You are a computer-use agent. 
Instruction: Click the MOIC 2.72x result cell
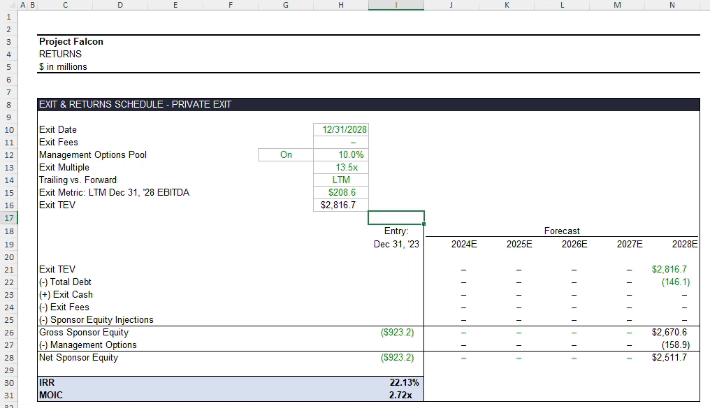pyautogui.click(x=396, y=395)
